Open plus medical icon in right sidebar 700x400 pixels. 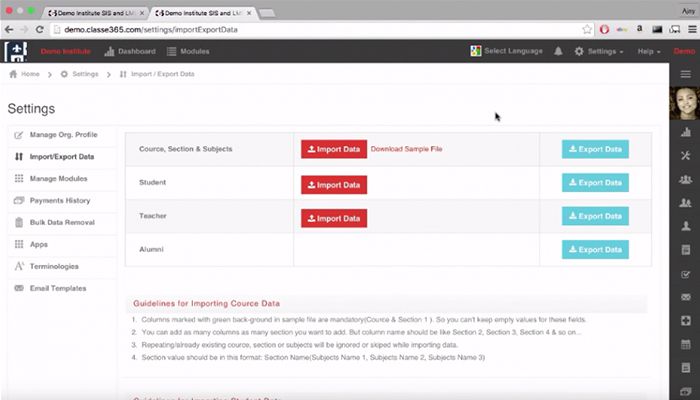point(686,321)
